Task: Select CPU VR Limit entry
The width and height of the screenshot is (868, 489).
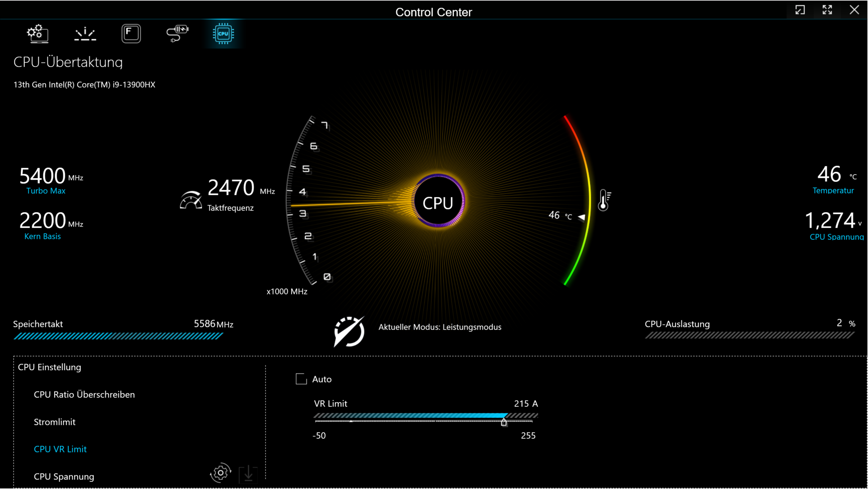Action: (60, 449)
